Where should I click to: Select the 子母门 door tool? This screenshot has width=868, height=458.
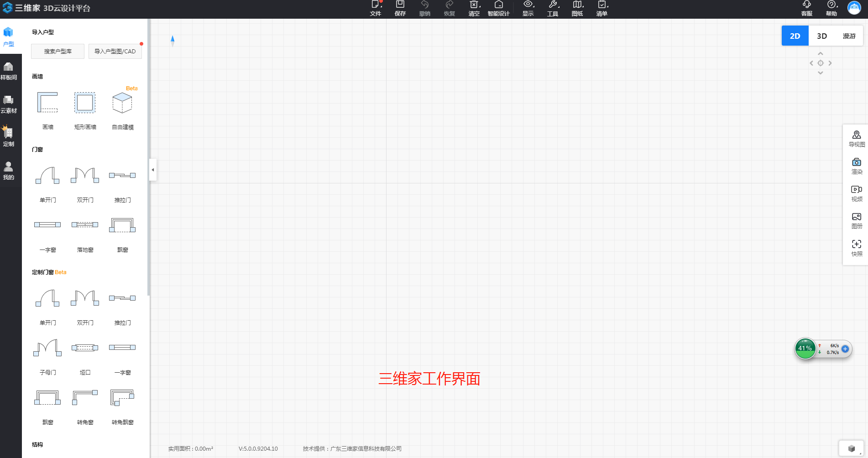[x=47, y=357]
